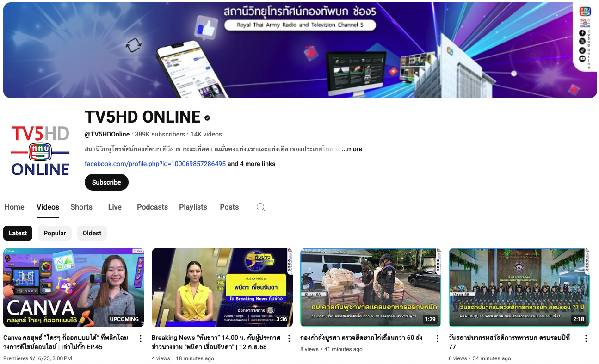599x364 pixels.
Task: Click 6 views 54 minutes ago text
Action: click(x=480, y=358)
